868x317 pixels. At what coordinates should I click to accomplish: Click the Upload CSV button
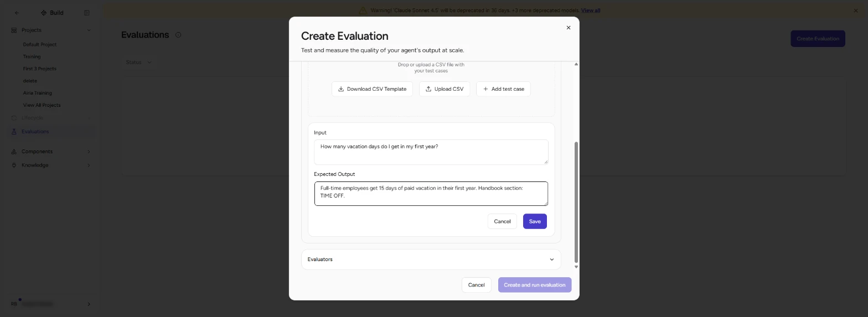coord(445,89)
